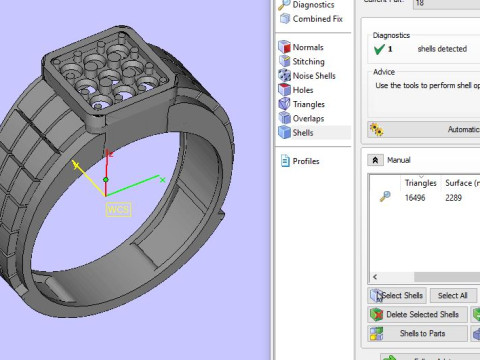The image size is (480, 360).
Task: Click the surface value 2289
Action: (453, 198)
